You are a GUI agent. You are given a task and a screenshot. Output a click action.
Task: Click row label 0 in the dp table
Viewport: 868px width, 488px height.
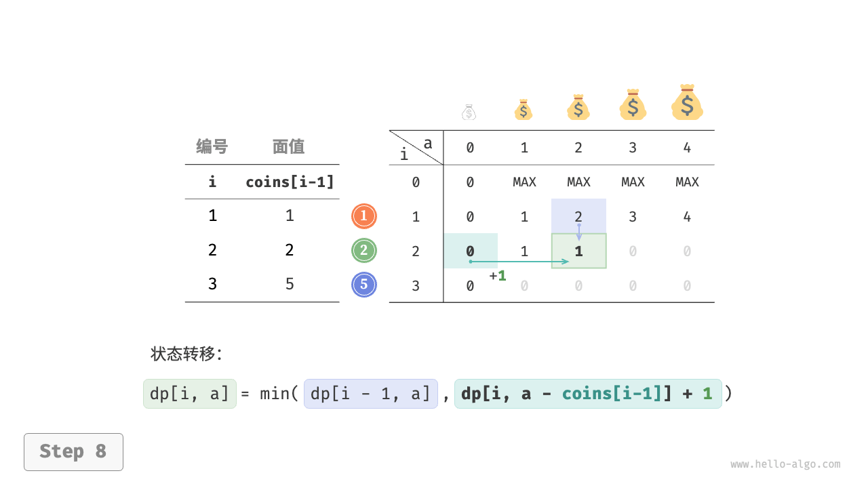point(416,182)
